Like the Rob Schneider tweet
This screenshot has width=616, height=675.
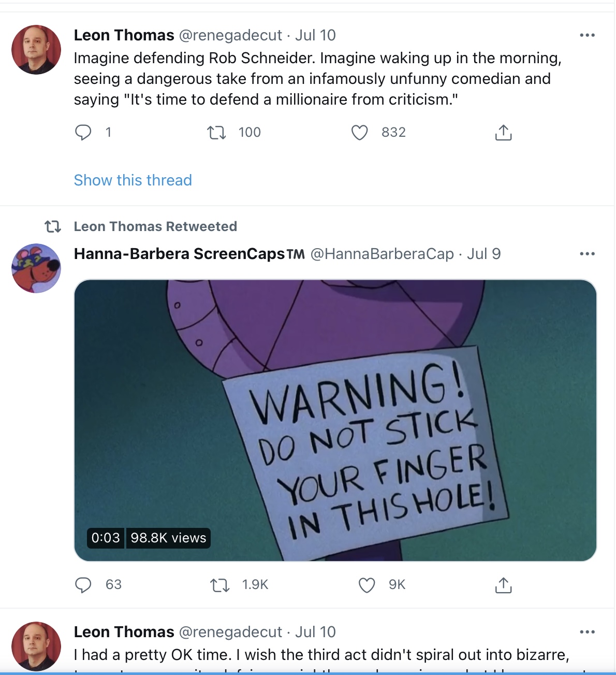359,133
